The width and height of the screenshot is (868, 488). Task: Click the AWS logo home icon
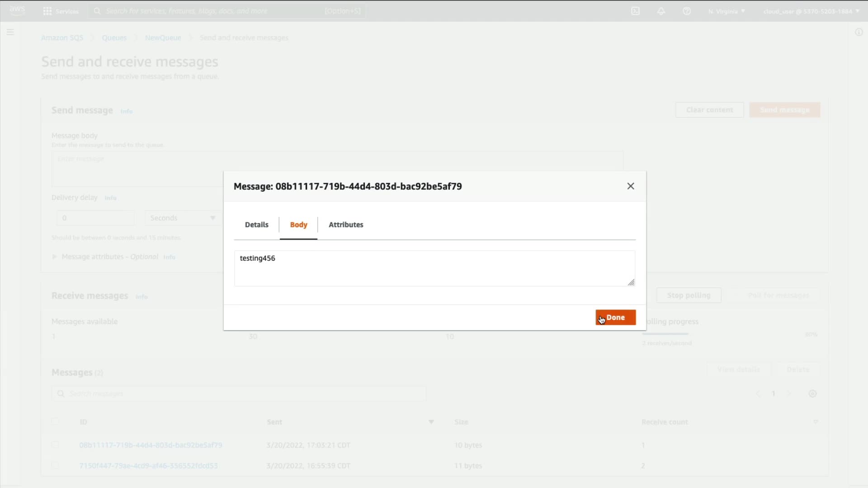[x=17, y=10]
